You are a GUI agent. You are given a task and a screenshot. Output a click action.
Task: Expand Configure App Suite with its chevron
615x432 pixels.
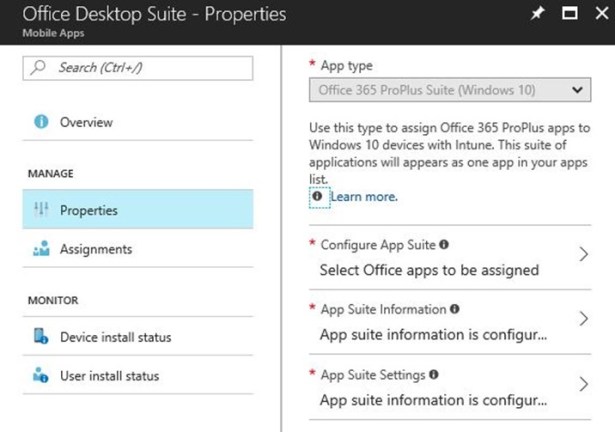coord(584,255)
